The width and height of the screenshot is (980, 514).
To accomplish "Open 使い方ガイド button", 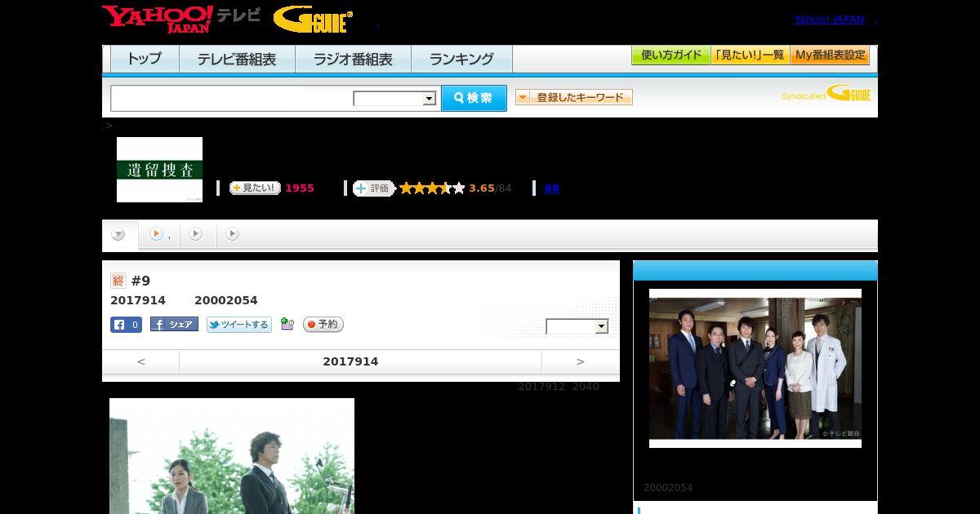I will point(670,55).
